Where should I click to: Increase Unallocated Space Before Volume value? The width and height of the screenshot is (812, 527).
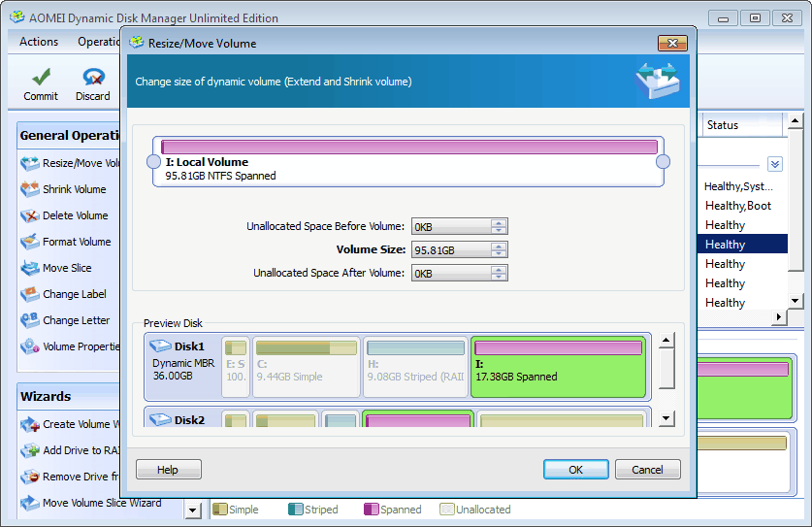(x=499, y=223)
